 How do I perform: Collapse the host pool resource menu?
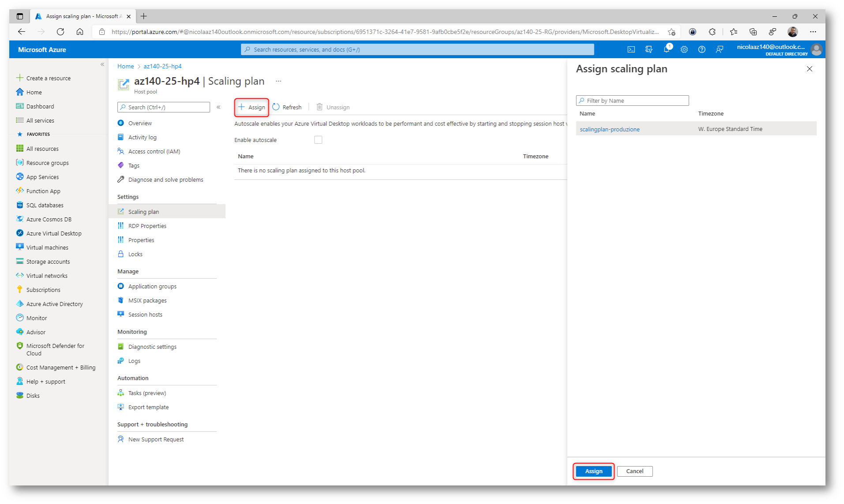[x=218, y=107]
